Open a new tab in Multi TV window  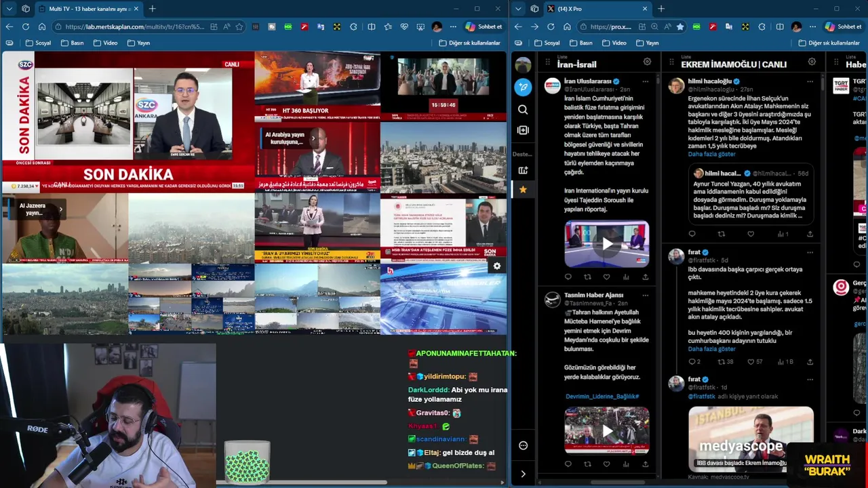point(152,9)
